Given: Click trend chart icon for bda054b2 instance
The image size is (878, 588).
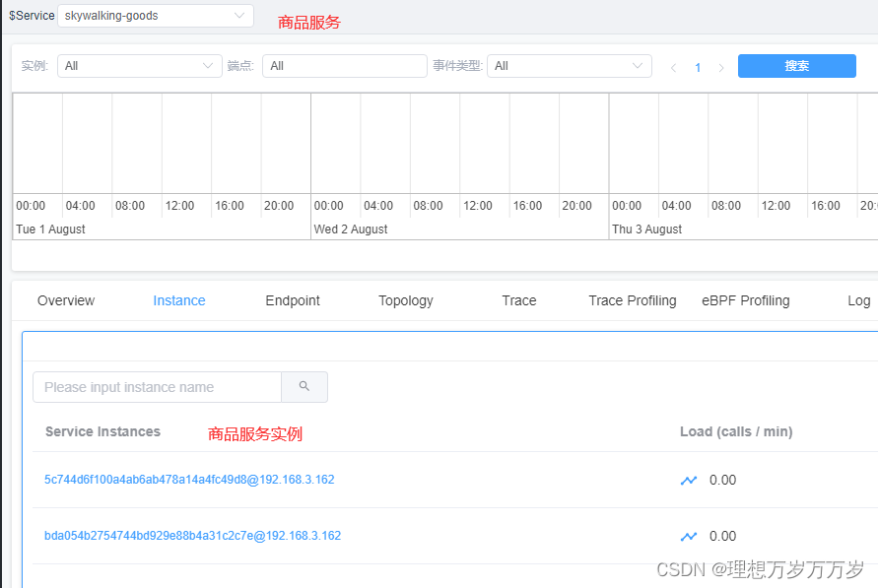Looking at the screenshot, I should (689, 536).
